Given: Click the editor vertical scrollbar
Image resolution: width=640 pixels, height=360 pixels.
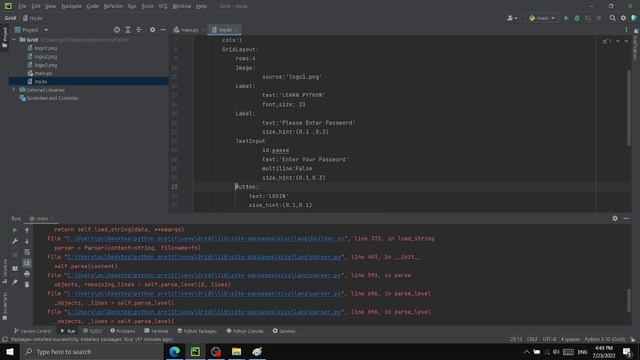Looking at the screenshot, I should [629, 108].
